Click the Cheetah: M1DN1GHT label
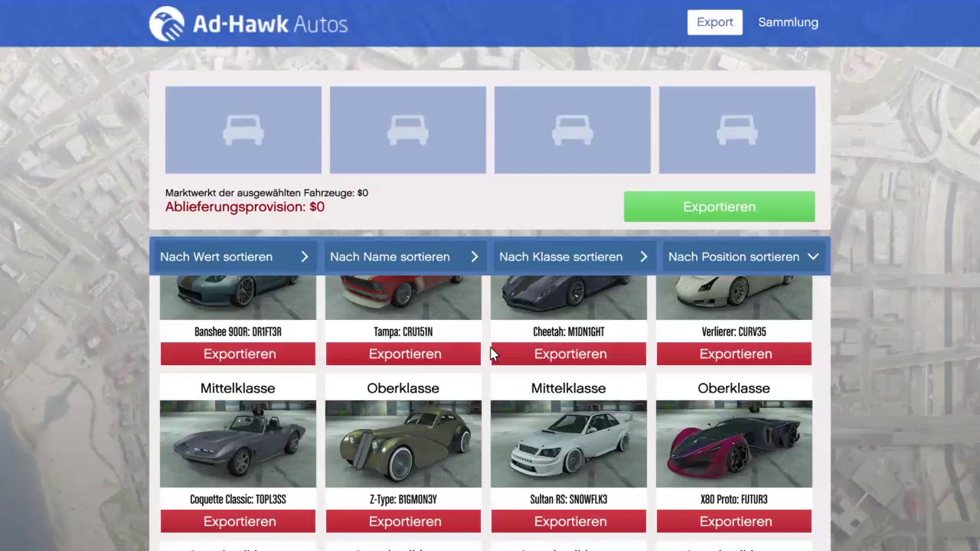Viewport: 980px width, 551px height. pos(569,332)
